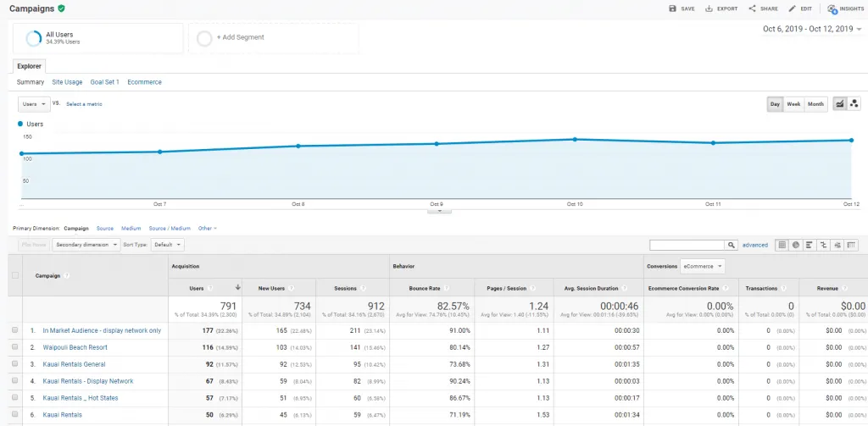Click the Week granularity button

point(793,103)
